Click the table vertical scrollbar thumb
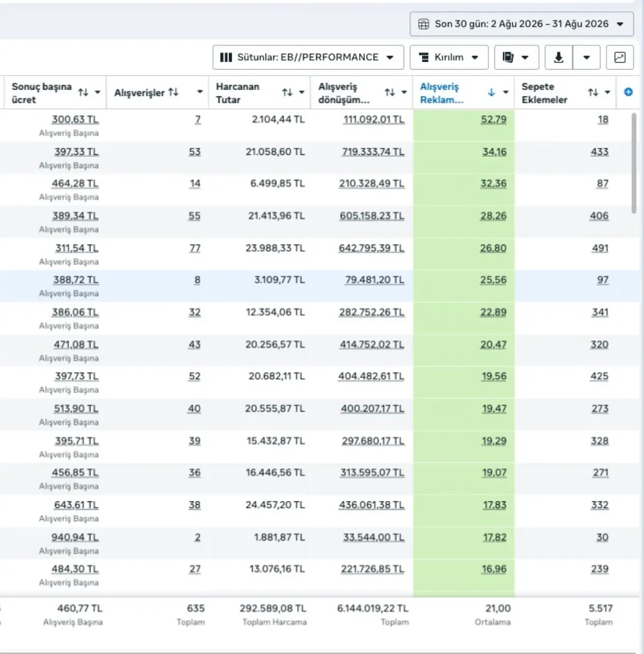 pos(634,163)
